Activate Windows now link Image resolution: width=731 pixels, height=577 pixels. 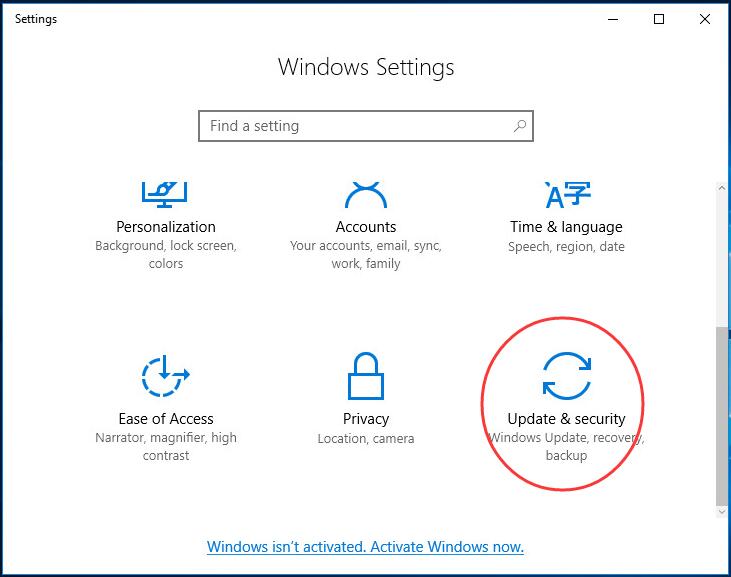[x=366, y=547]
